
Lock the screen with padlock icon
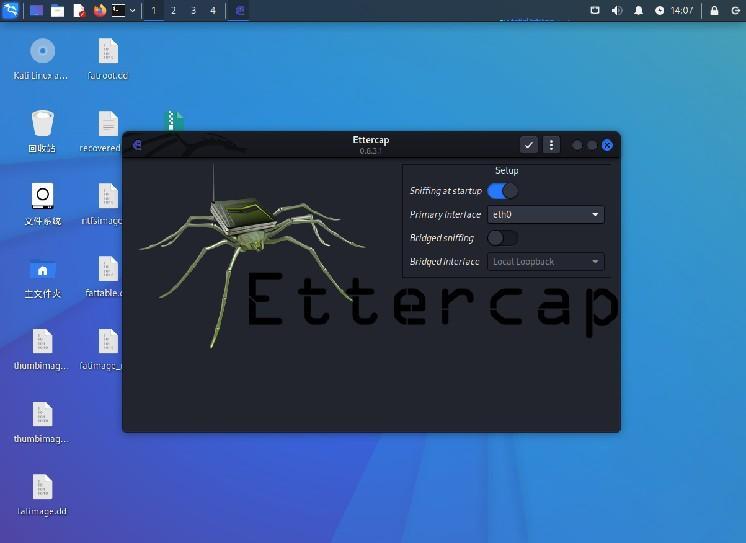[x=714, y=10]
